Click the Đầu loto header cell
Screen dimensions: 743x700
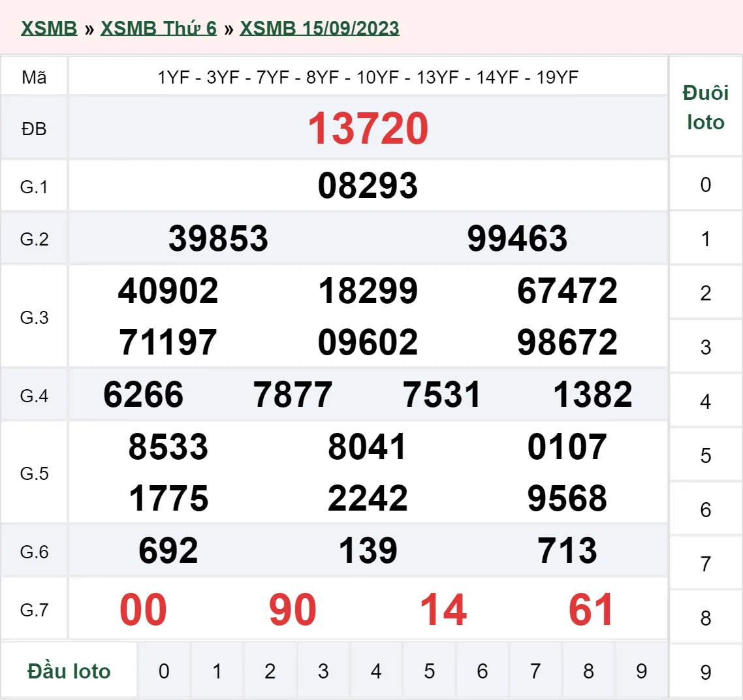(x=69, y=670)
